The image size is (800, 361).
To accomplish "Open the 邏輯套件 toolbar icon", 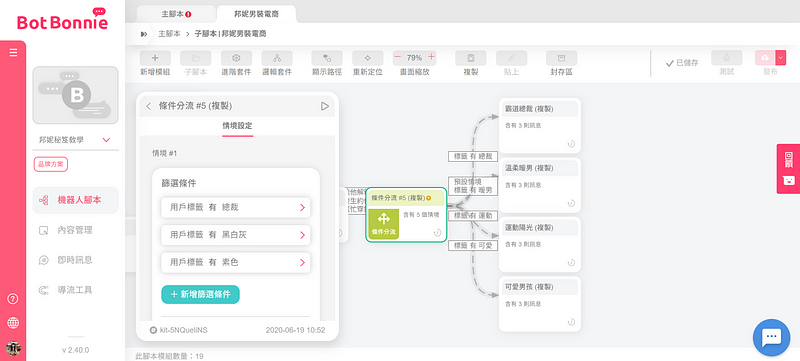I will [x=277, y=58].
